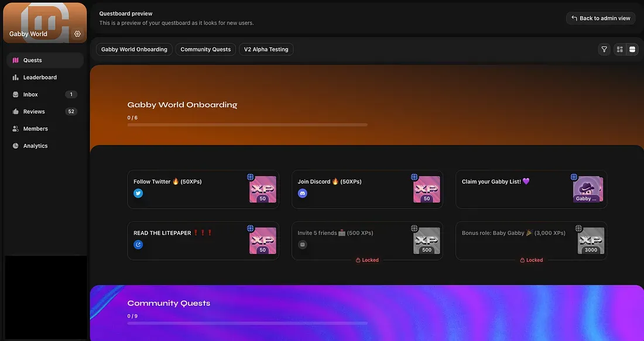The image size is (644, 341).
Task: Expand the Community Quests section
Action: click(x=169, y=302)
